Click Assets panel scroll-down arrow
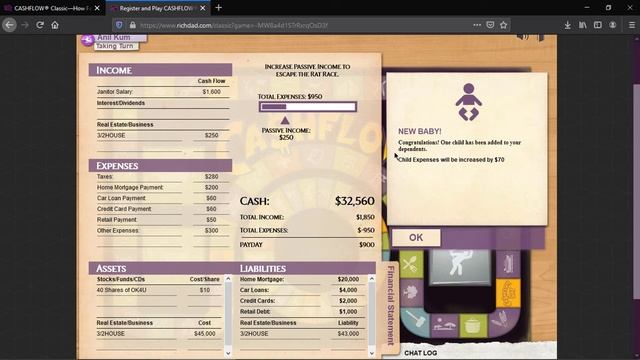 point(228,353)
